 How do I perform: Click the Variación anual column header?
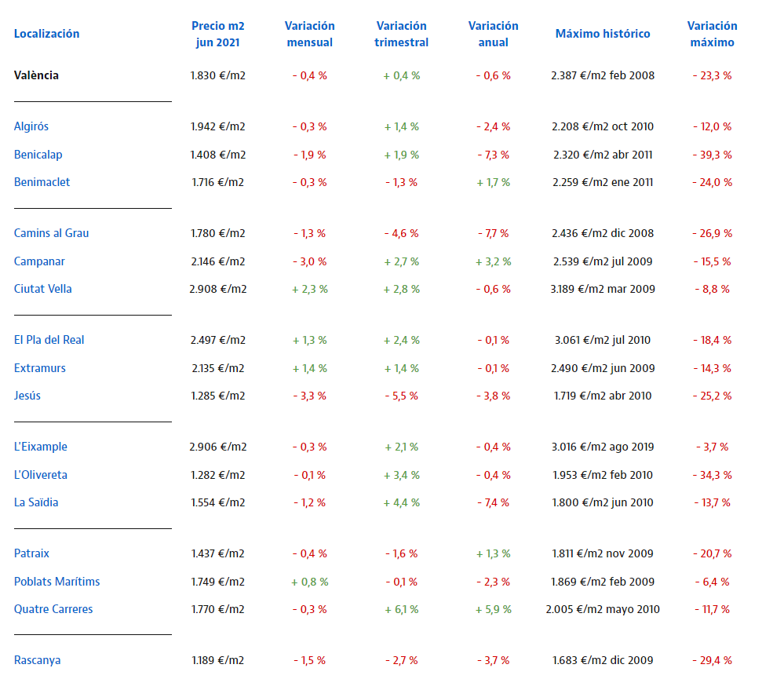(493, 34)
